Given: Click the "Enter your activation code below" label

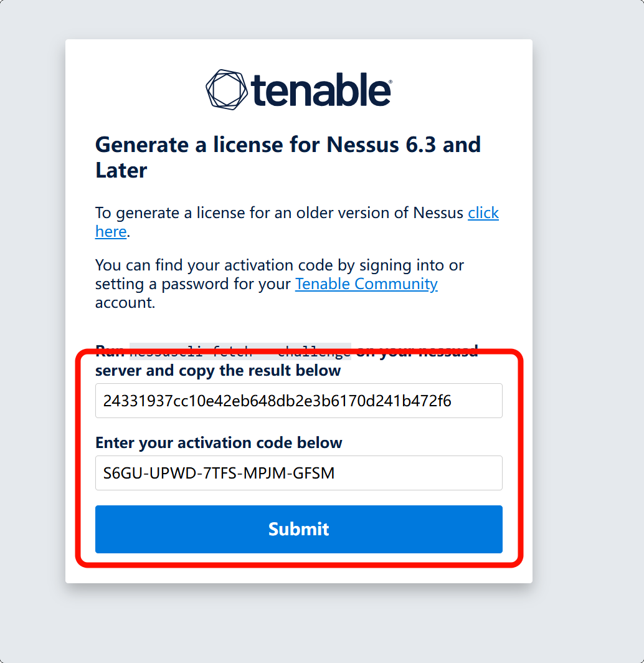Looking at the screenshot, I should [x=219, y=443].
